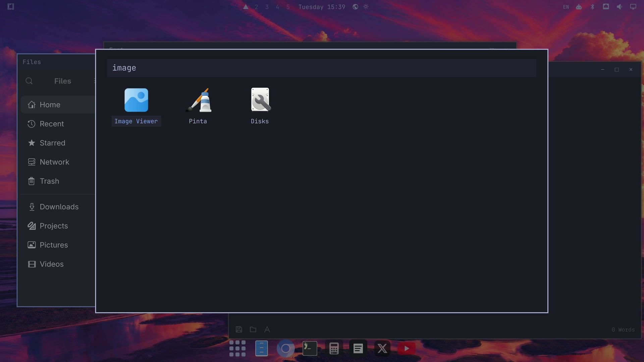Click the brightness sun icon in top bar
The width and height of the screenshot is (644, 362).
(366, 7)
